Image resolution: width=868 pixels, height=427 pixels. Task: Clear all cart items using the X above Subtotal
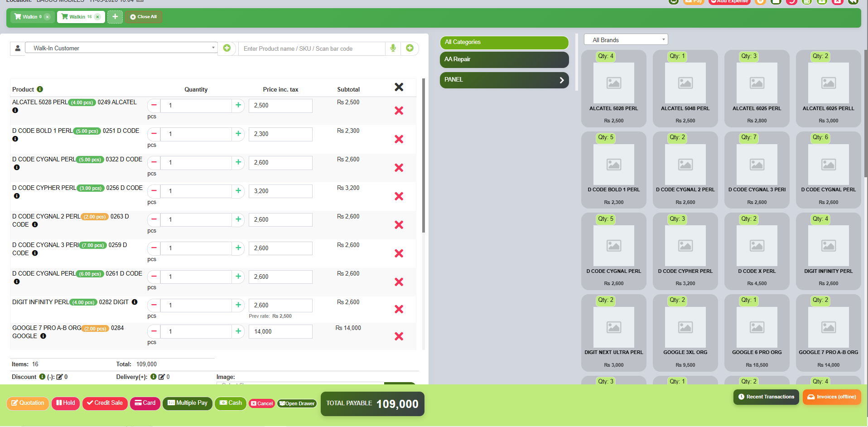[x=399, y=87]
